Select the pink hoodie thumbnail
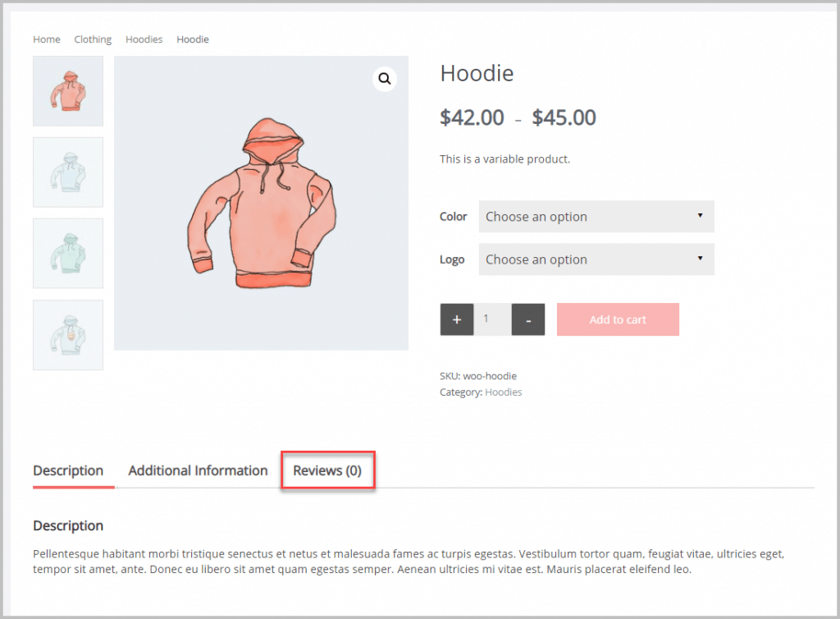840x619 pixels. (67, 90)
